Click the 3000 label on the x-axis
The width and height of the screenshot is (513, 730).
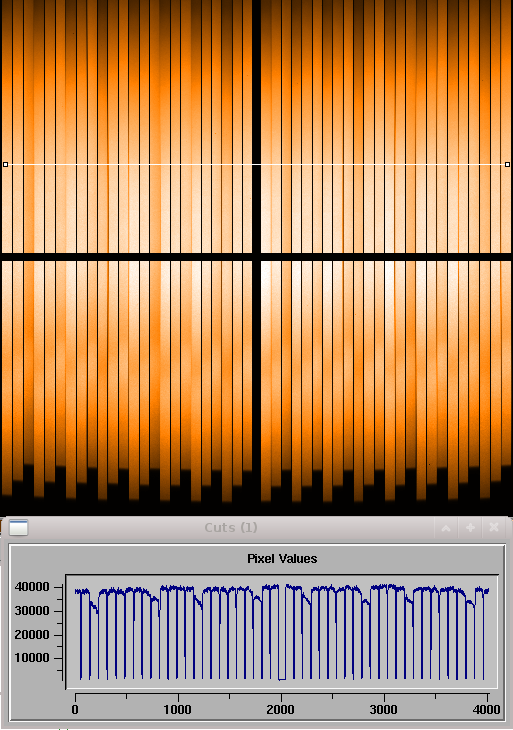[x=384, y=710]
